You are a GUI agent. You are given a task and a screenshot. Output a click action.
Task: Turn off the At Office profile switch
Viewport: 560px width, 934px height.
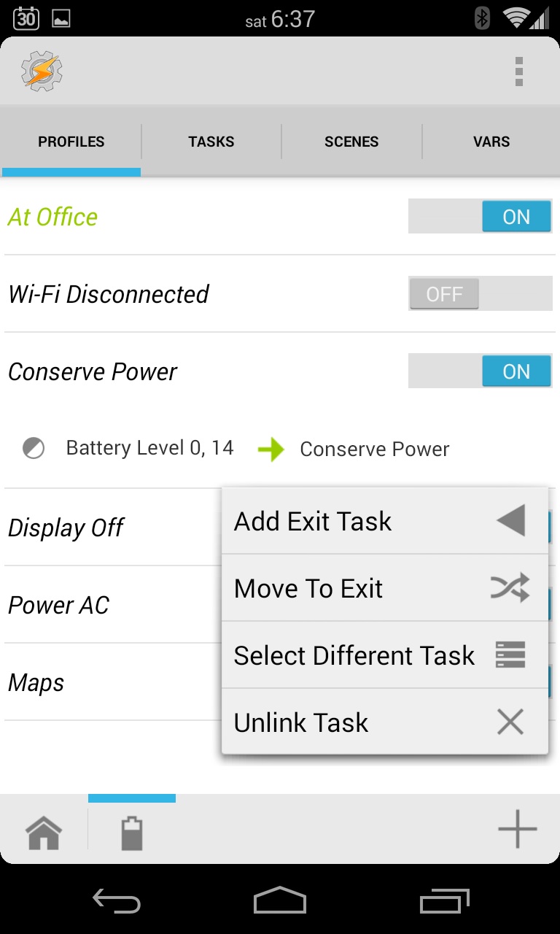(480, 217)
